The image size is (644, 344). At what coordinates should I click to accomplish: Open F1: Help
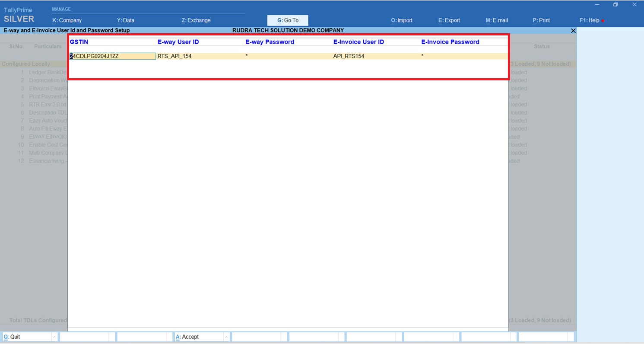point(589,20)
